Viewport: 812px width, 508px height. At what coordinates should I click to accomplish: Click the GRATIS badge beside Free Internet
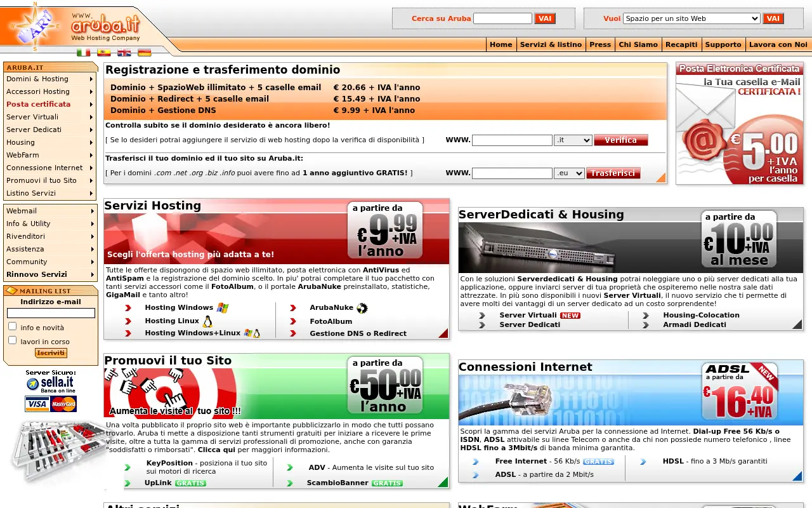click(598, 462)
